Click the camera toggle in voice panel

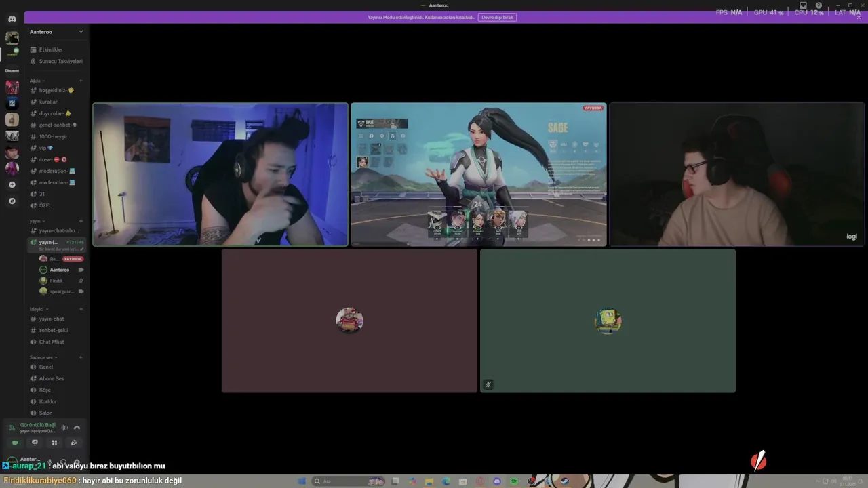click(x=15, y=443)
